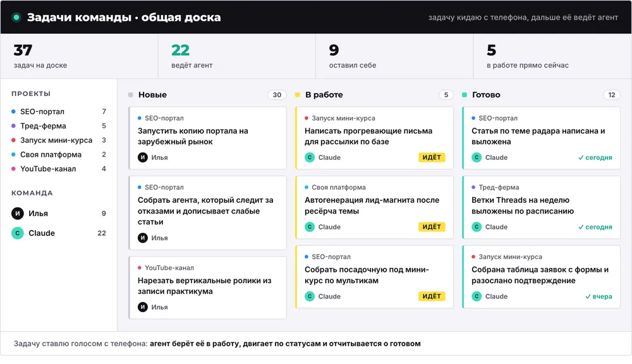
Task: Click ИДЁТ badge on 'Автогенерация лид-магнита' card
Action: (432, 226)
